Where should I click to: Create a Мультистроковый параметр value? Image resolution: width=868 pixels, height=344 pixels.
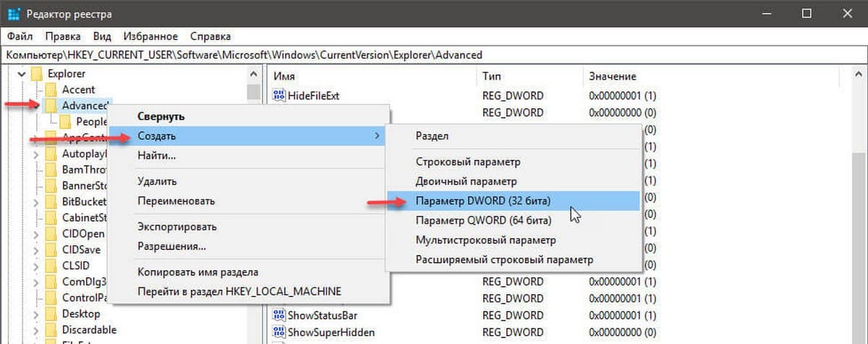513,240
